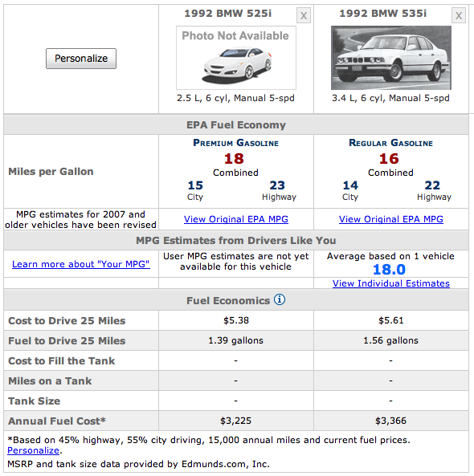Open the Fuel Economics info icon
This screenshot has height=476, width=474.
coord(280,299)
